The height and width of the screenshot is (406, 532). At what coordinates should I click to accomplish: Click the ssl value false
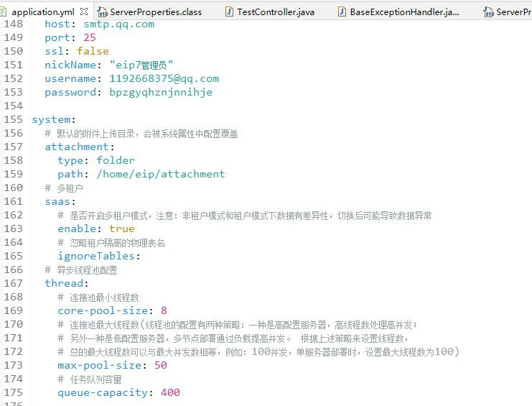coord(93,51)
